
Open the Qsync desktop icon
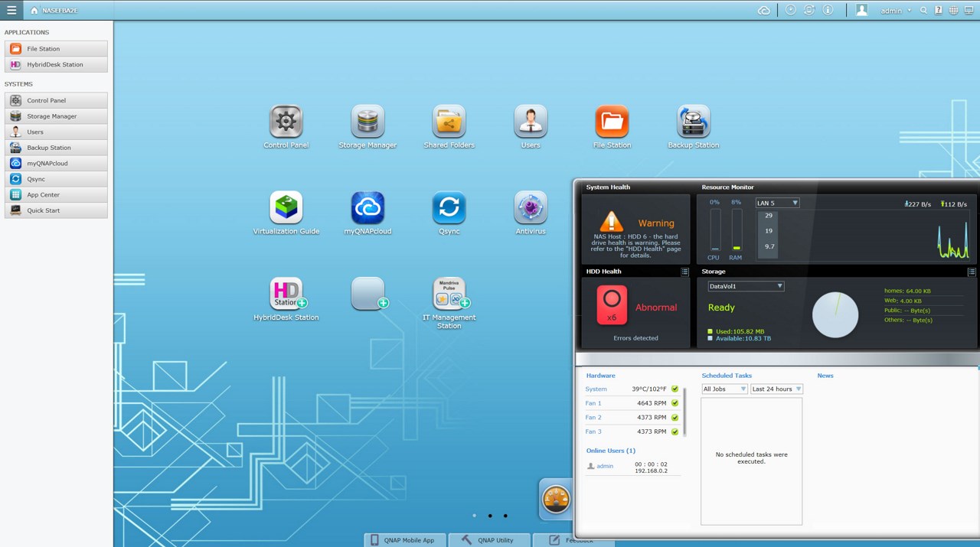click(x=449, y=213)
